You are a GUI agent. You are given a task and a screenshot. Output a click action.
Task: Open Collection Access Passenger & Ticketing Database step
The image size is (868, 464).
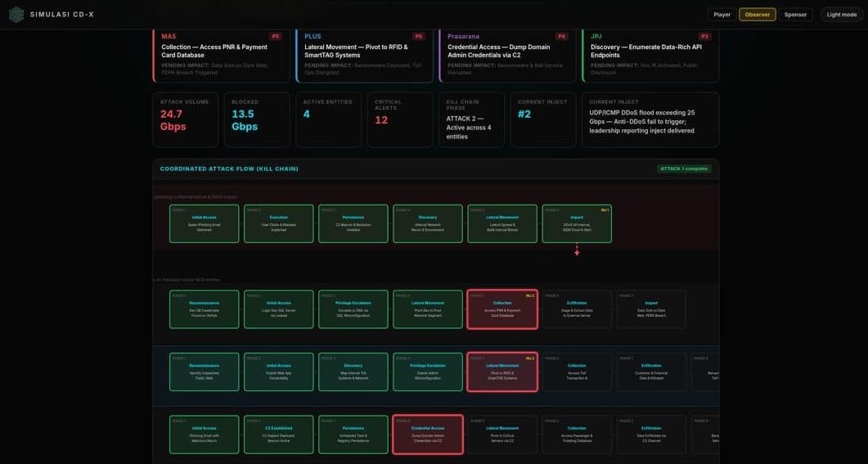tap(577, 435)
